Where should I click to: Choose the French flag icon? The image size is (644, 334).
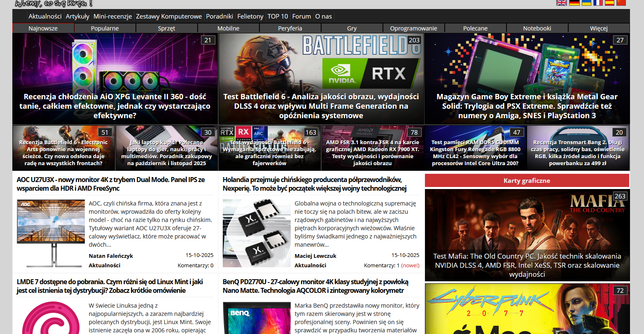(x=597, y=2)
